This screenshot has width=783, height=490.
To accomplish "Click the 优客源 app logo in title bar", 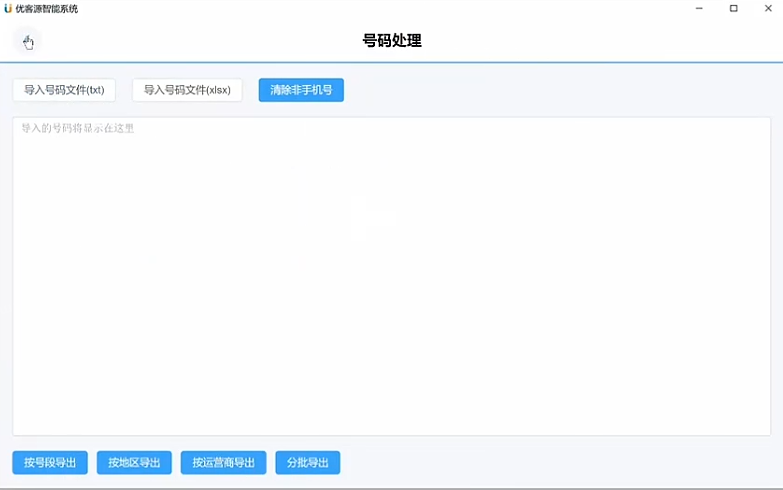I will click(x=8, y=8).
